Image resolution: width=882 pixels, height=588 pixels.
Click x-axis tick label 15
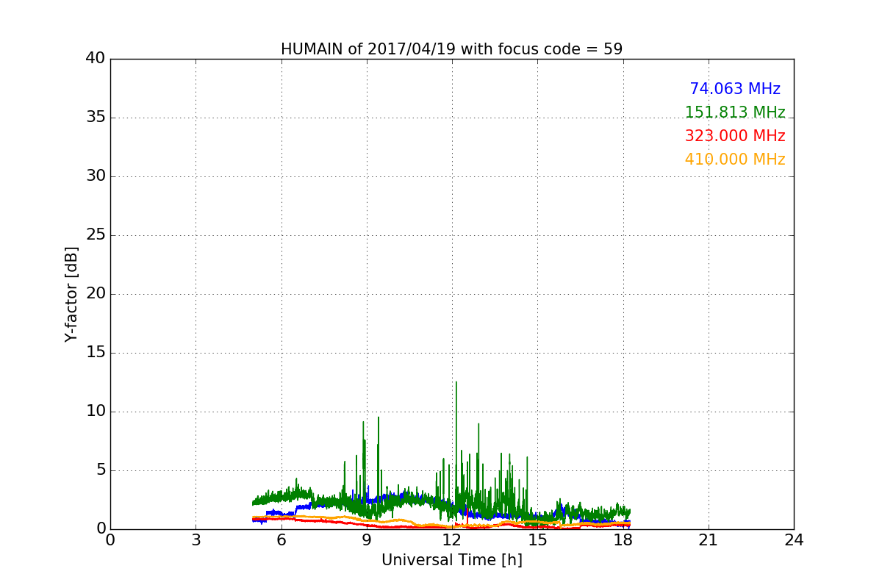537,540
